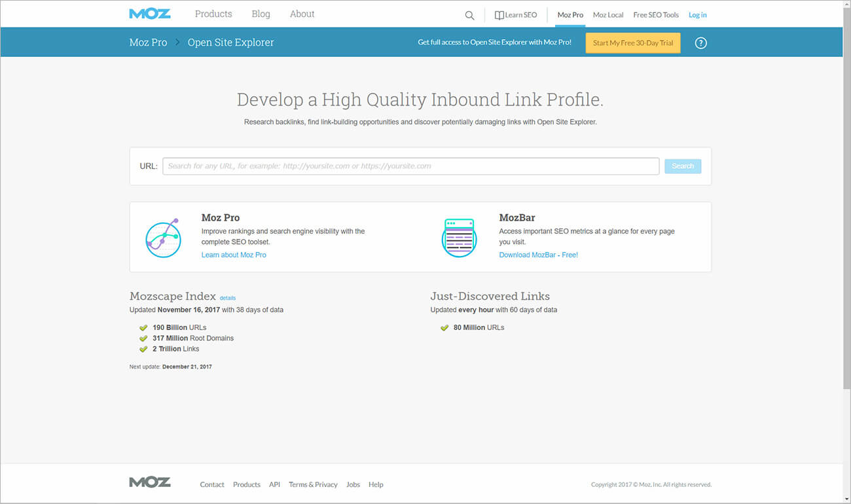Click the Learn SEO text link
Screen dimensions: 851x504
(x=521, y=15)
